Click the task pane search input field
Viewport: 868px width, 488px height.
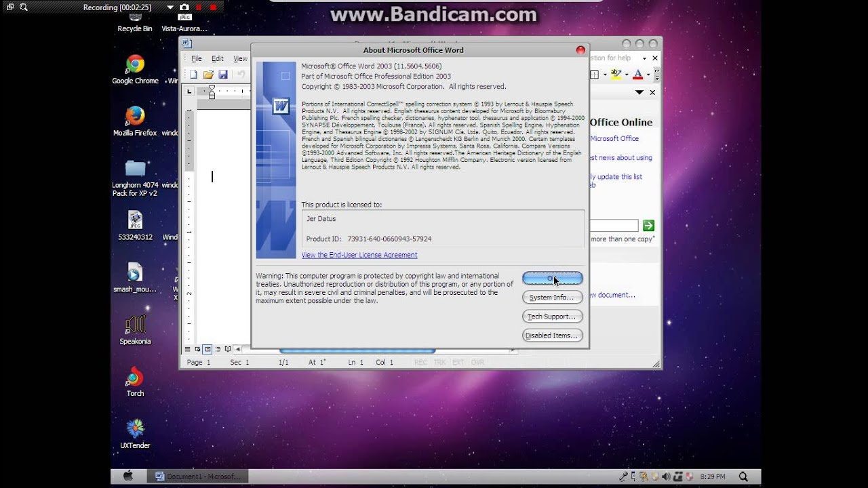[x=614, y=226]
